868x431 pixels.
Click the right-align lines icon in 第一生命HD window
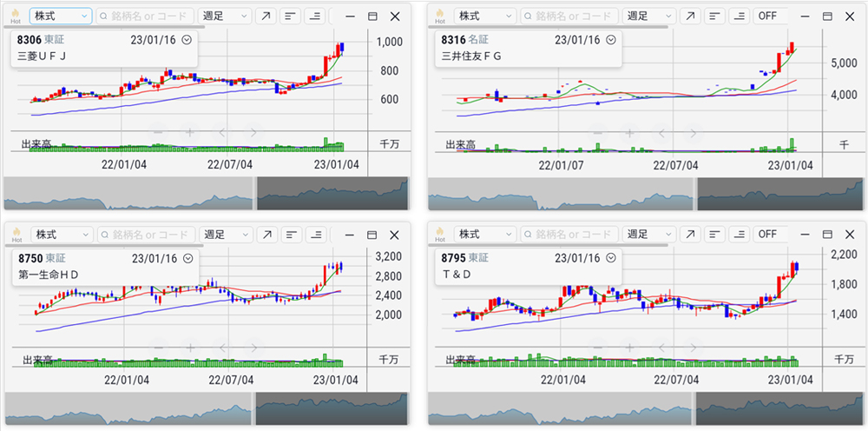(316, 235)
